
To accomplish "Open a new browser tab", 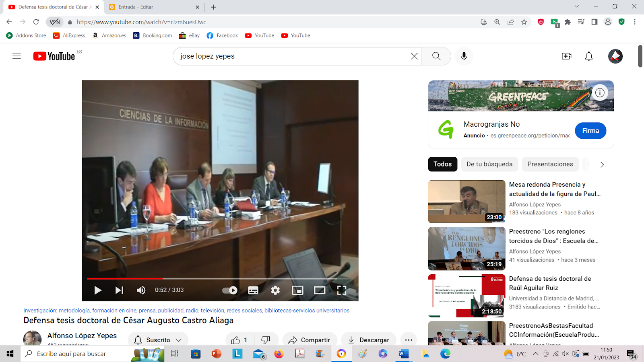I will [x=213, y=7].
